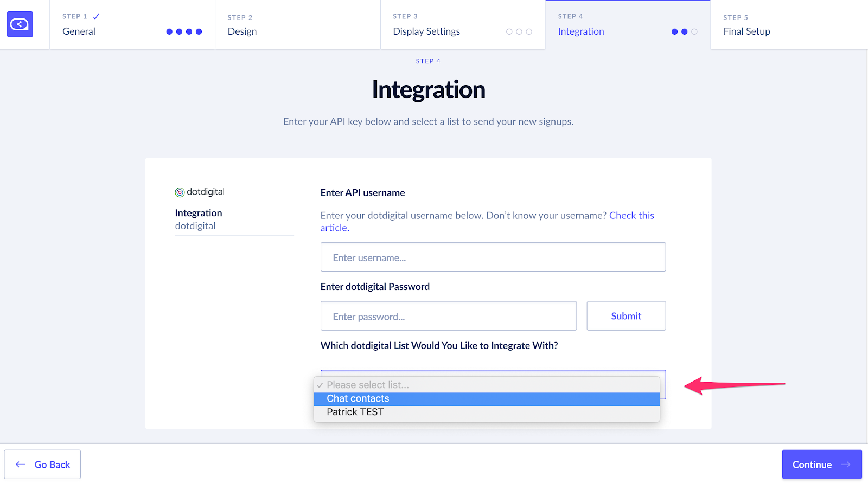This screenshot has height=484, width=868.
Task: Click 'Enter dotdigital Password' label
Action: coord(375,287)
